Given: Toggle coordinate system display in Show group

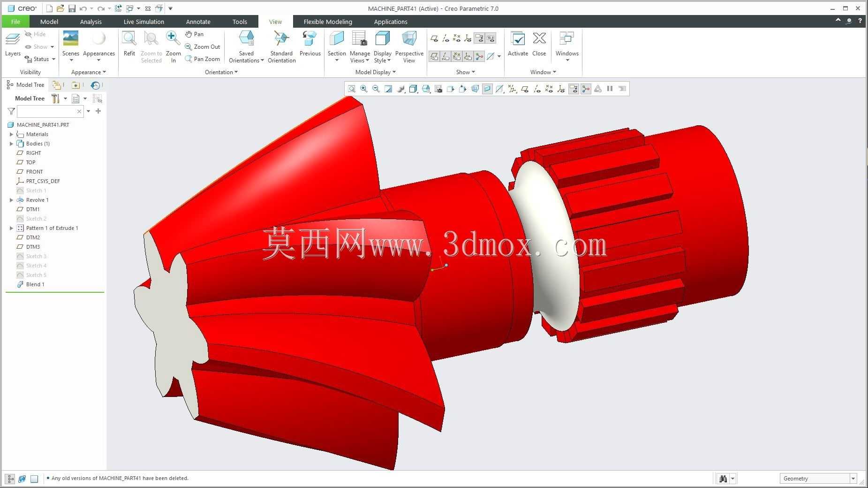Looking at the screenshot, I should pyautogui.click(x=468, y=38).
